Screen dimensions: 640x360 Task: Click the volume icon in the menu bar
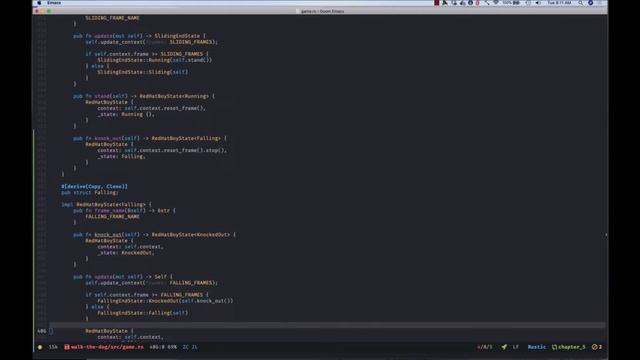(538, 3)
